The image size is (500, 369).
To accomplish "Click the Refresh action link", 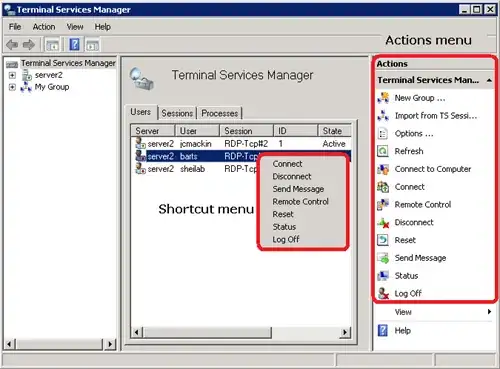I will 409,151.
